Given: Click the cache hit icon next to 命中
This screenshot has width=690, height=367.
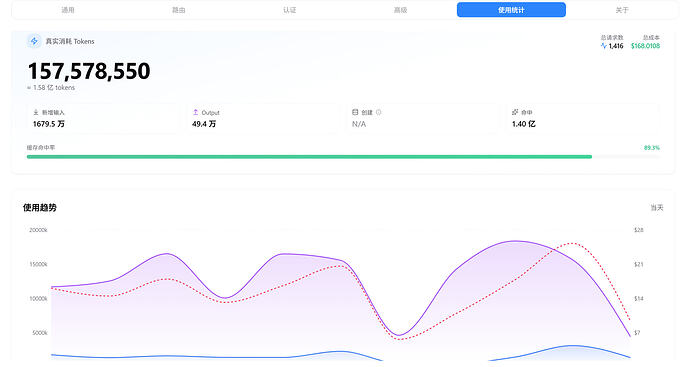Looking at the screenshot, I should [515, 112].
